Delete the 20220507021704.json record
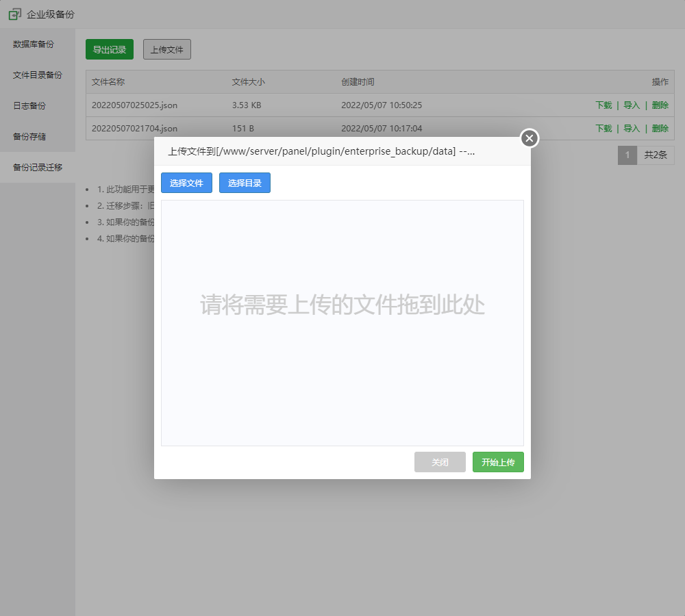The height and width of the screenshot is (616, 685). 660,129
